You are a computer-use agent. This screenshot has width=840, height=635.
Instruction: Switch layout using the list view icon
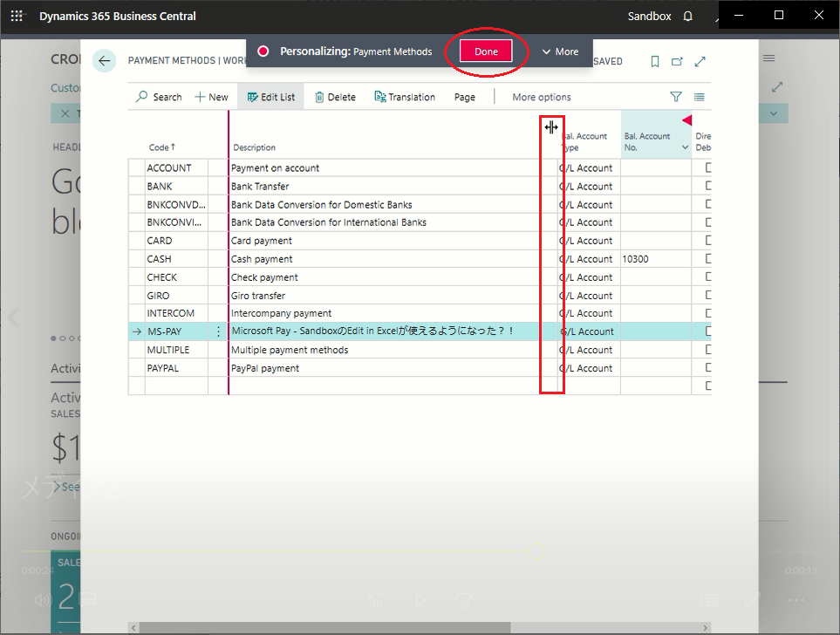pyautogui.click(x=699, y=97)
